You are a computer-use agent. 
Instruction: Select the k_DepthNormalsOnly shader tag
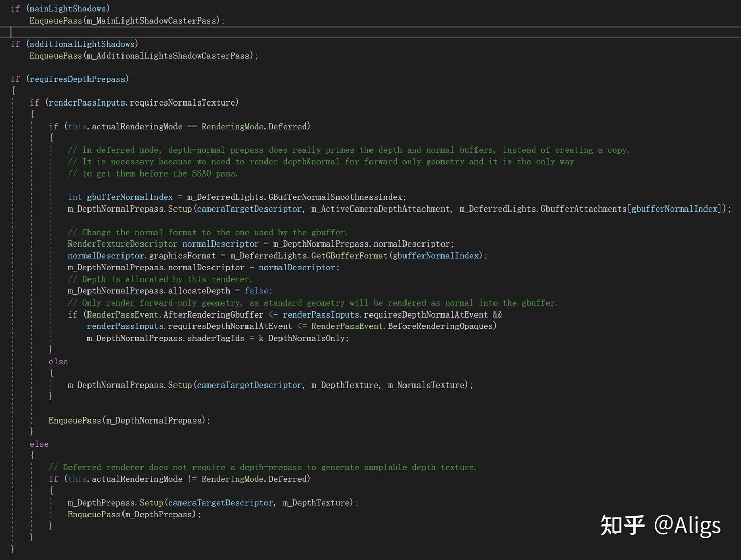(304, 338)
